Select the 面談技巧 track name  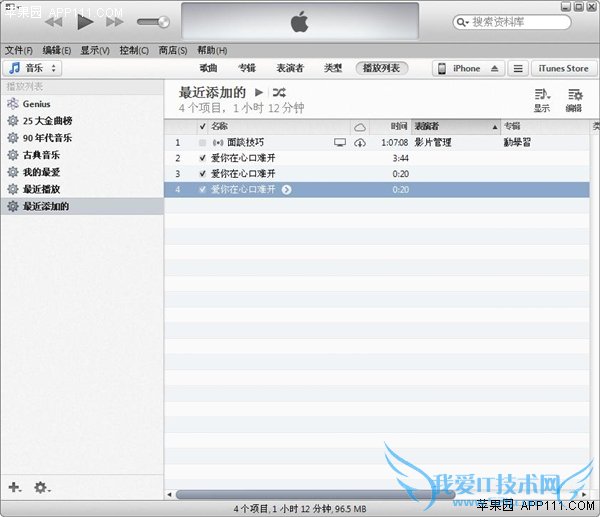point(245,143)
